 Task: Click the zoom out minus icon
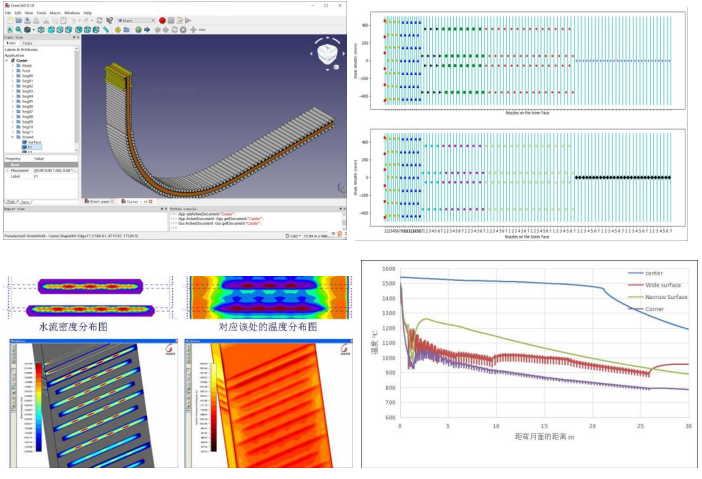[201, 30]
